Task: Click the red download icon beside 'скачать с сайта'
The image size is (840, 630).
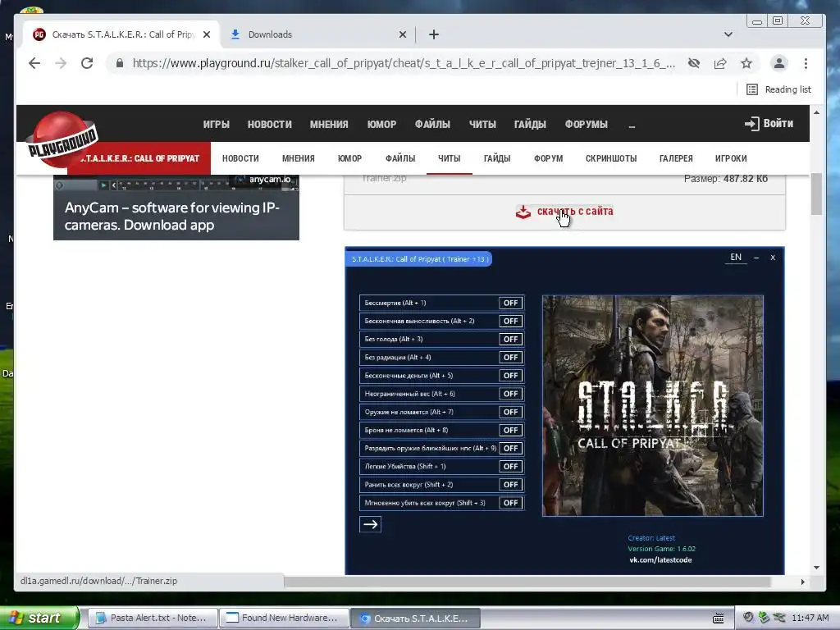Action: pyautogui.click(x=523, y=212)
